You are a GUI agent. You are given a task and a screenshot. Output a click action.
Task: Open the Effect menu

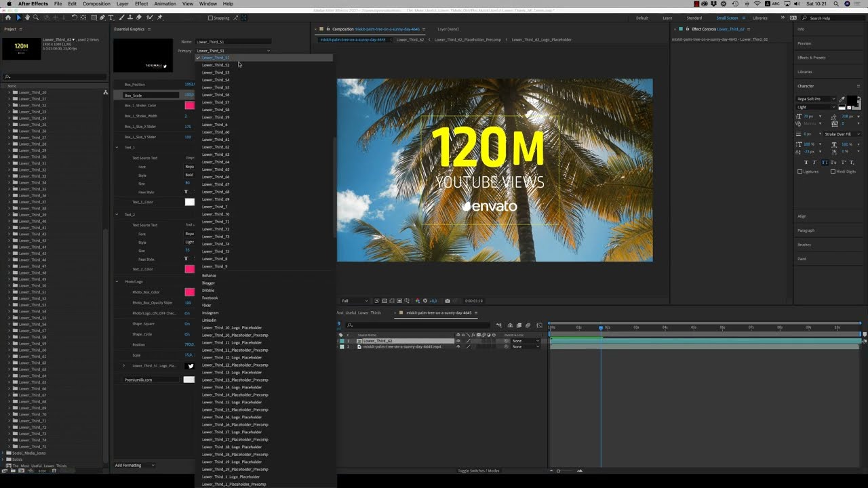(x=141, y=3)
